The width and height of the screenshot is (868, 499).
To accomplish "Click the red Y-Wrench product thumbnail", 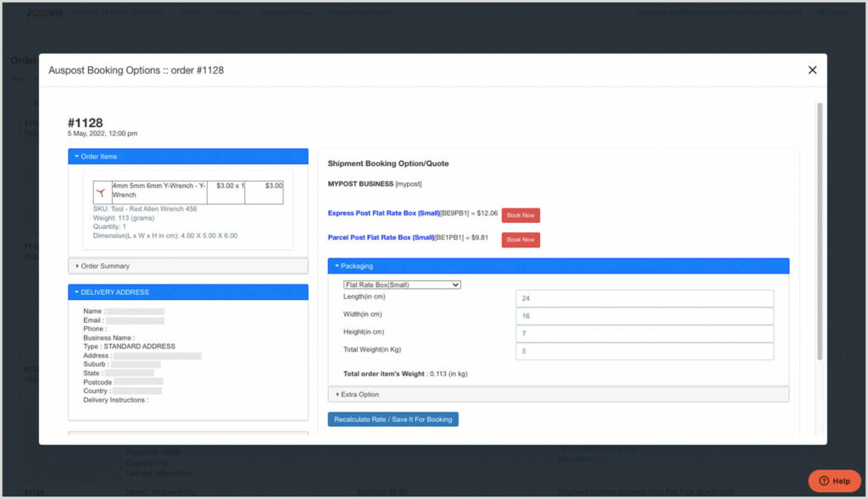I will 102,192.
